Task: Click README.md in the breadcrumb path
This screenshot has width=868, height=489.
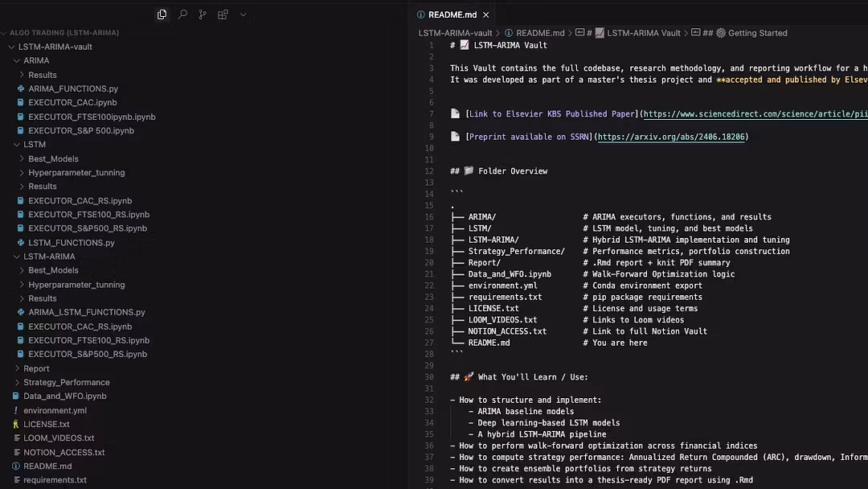Action: (540, 33)
